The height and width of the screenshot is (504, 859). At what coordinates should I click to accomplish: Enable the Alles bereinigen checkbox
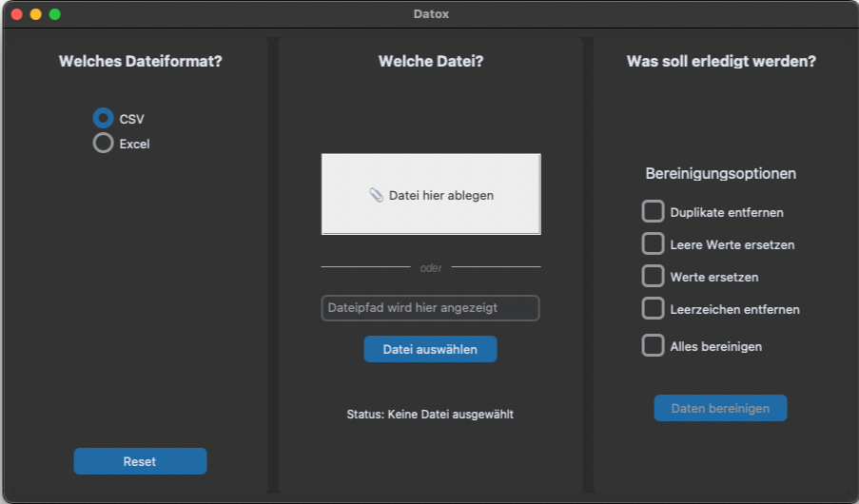[x=653, y=345]
